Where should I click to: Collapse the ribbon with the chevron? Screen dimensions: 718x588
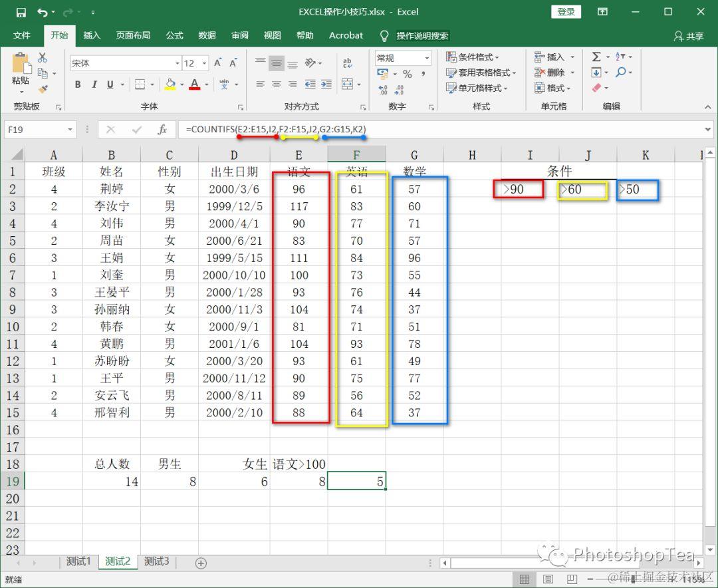click(x=708, y=107)
